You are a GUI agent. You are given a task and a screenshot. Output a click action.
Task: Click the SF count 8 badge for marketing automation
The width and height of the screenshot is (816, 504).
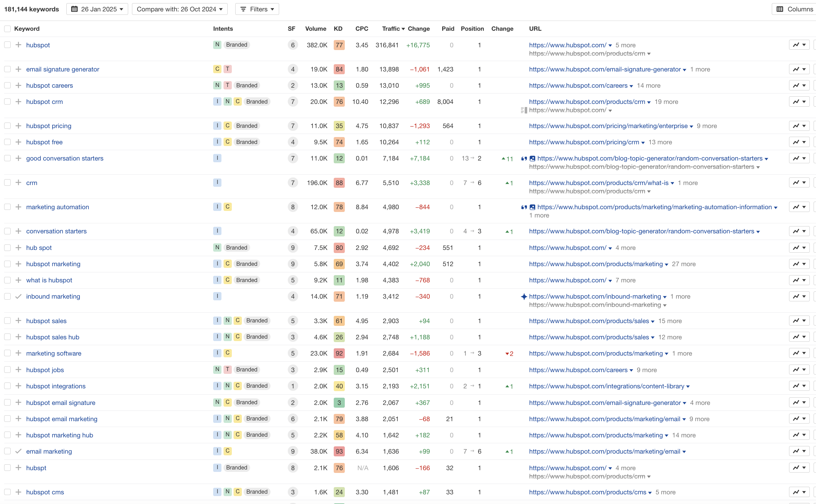[x=293, y=207]
